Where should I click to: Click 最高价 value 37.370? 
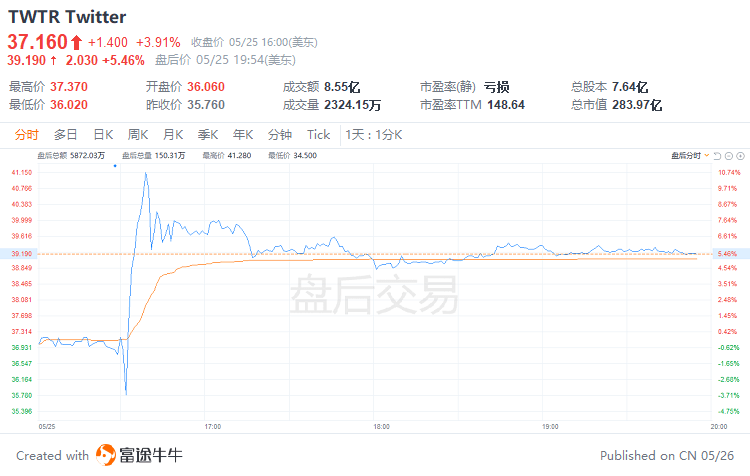(x=69, y=87)
